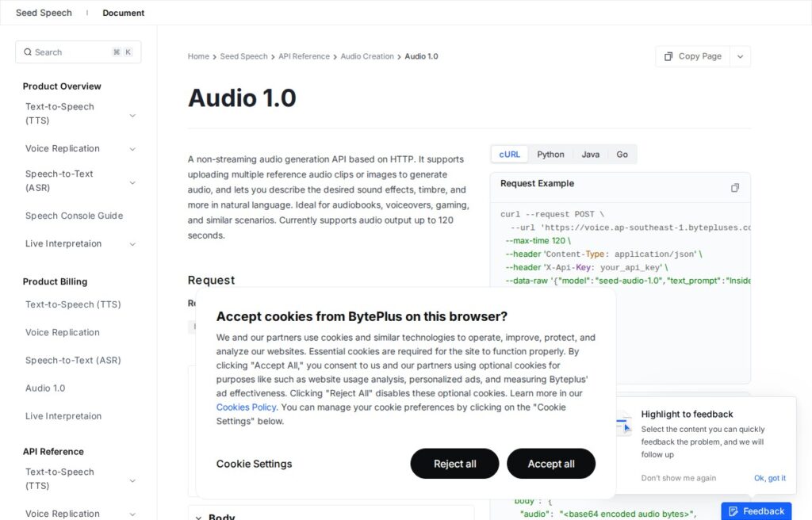
Task: Click the Highlight to feedback title
Action: click(687, 415)
